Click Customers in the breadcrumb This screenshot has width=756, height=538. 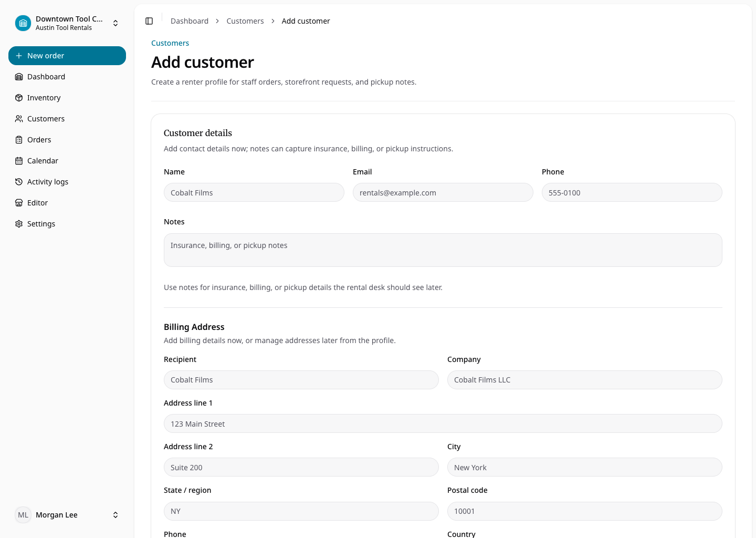245,21
